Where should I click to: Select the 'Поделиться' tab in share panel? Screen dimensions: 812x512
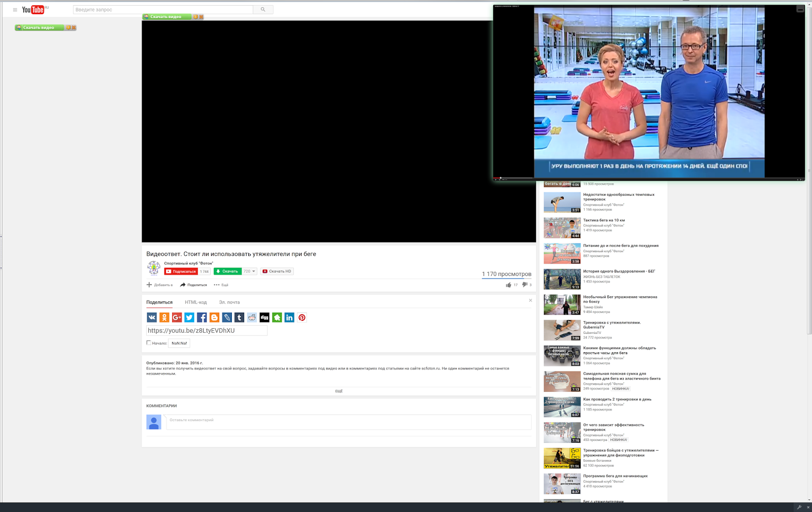pos(159,302)
